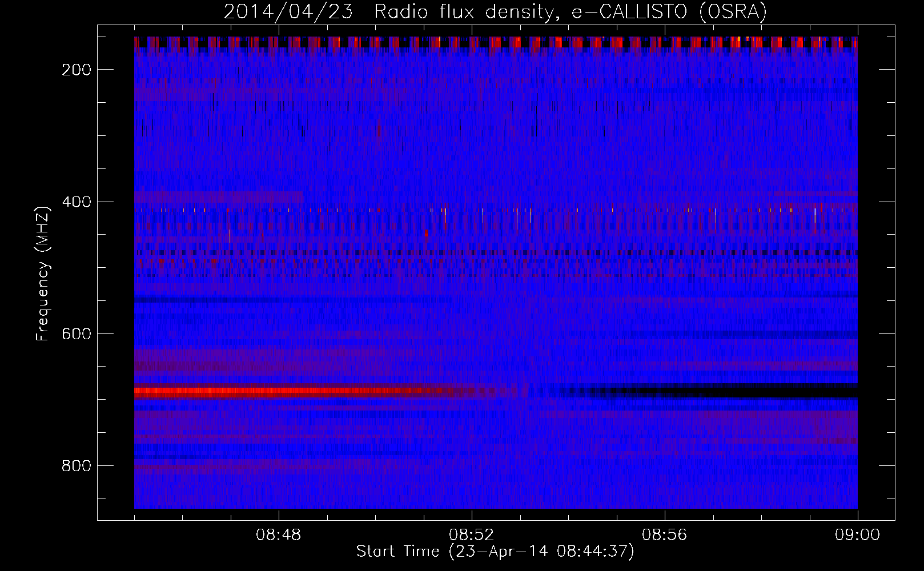Click the "400" frequency tick label

coord(76,202)
